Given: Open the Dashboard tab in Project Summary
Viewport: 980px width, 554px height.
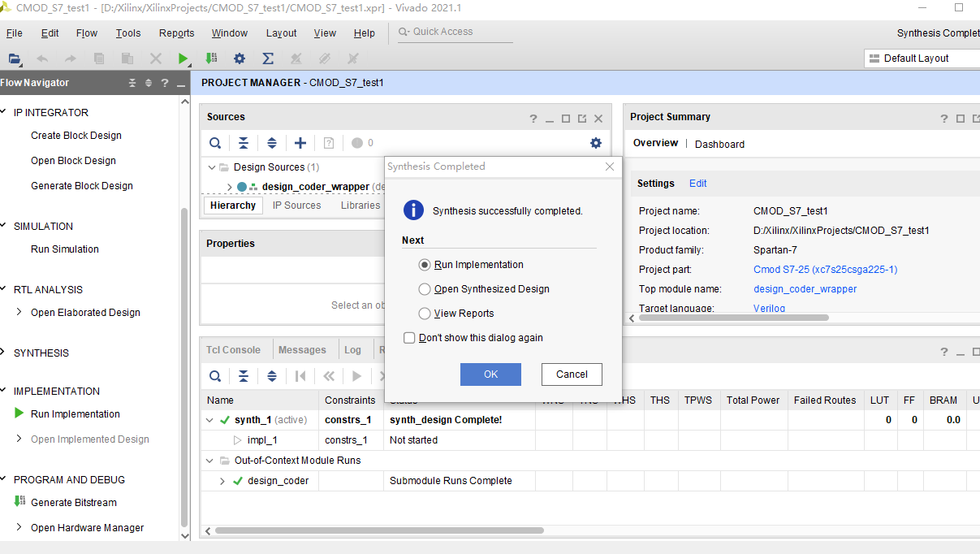Looking at the screenshot, I should tap(719, 145).
